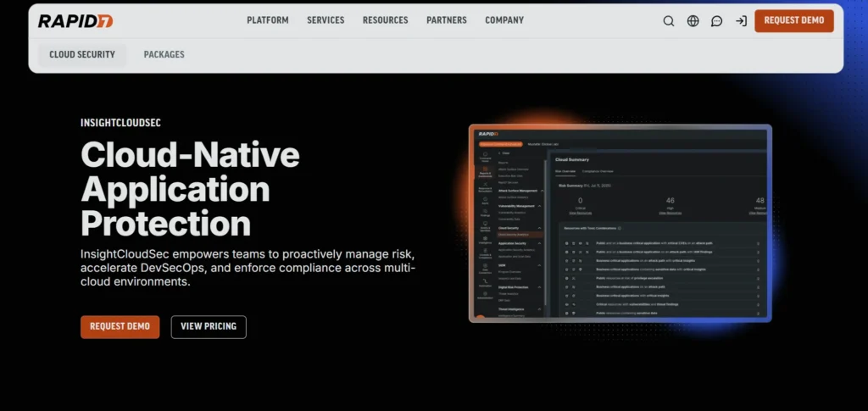The height and width of the screenshot is (411, 868).
Task: Open the SERVICES menu
Action: 325,20
